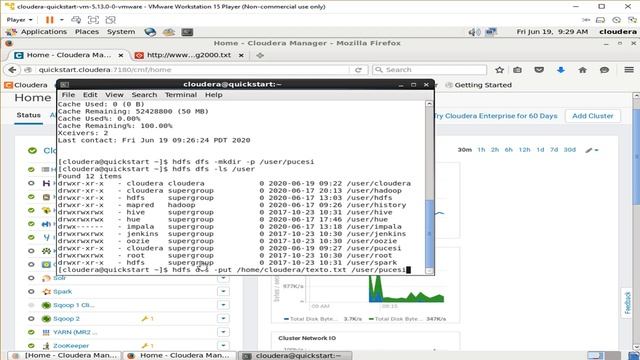
Task: Click the VMware Unity mode icon
Action: [110, 20]
